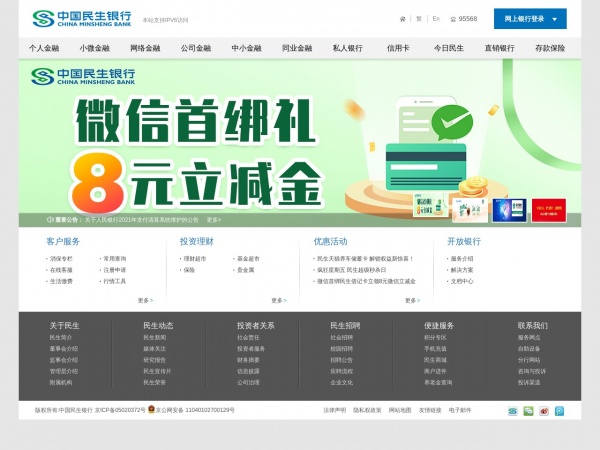
Task: Open the 理财超市 link
Action: pos(196,258)
